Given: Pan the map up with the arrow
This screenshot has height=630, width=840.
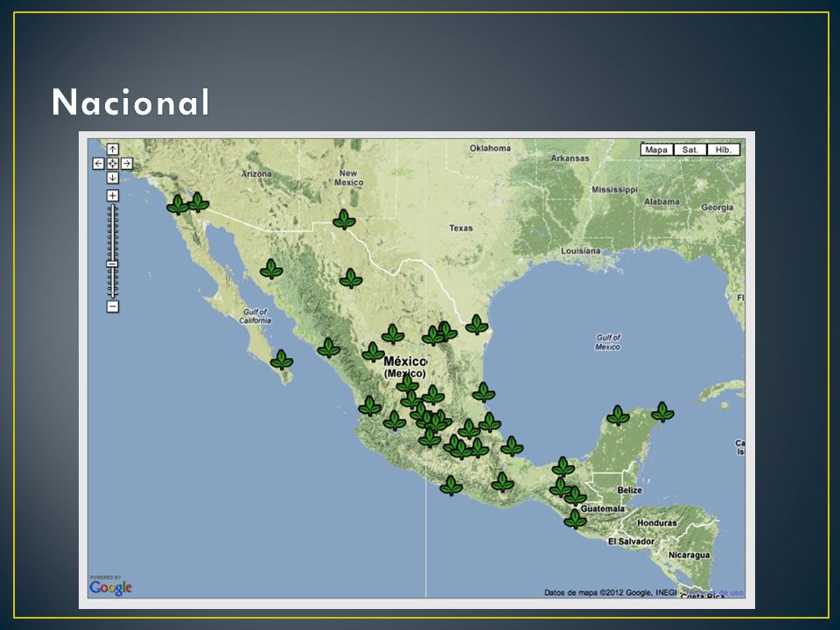Looking at the screenshot, I should point(113,149).
